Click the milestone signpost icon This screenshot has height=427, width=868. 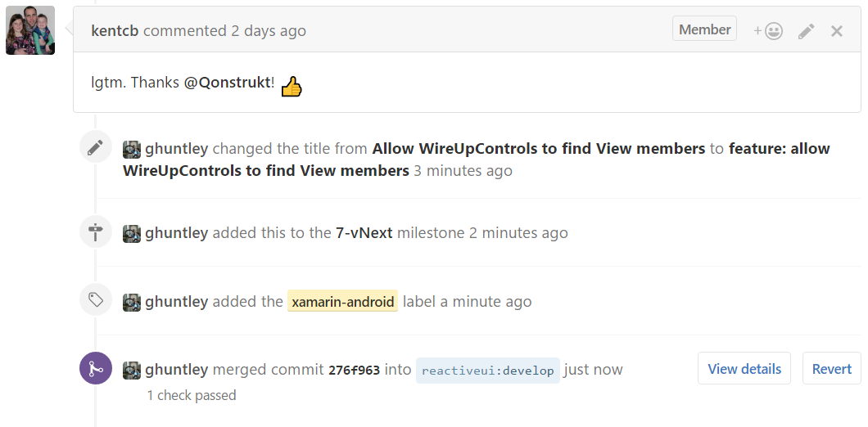pyautogui.click(x=96, y=231)
